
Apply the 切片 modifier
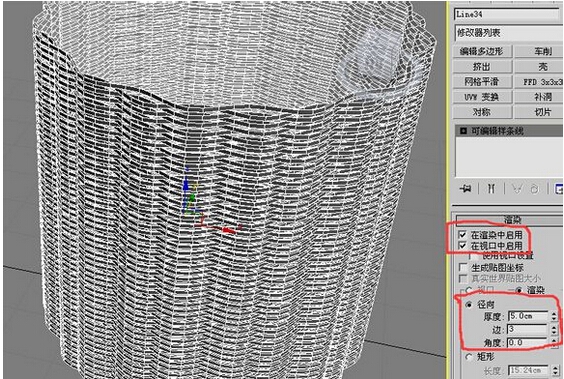pos(539,112)
